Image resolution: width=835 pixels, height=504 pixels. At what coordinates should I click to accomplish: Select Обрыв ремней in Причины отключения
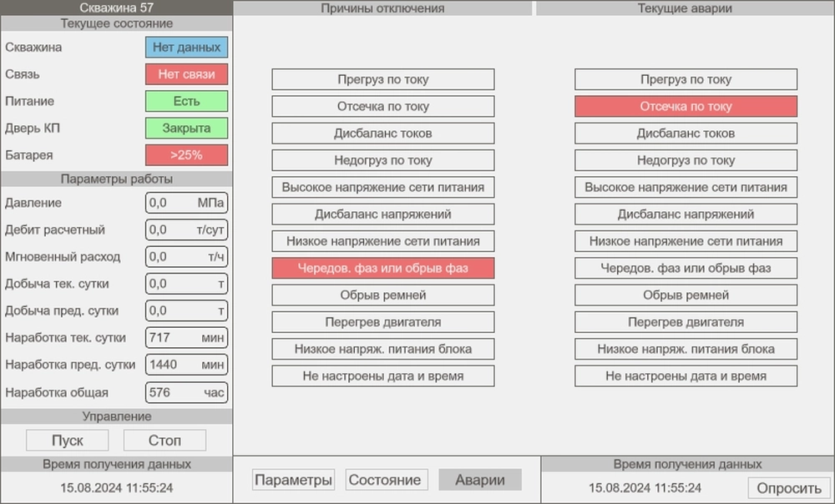pos(383,295)
